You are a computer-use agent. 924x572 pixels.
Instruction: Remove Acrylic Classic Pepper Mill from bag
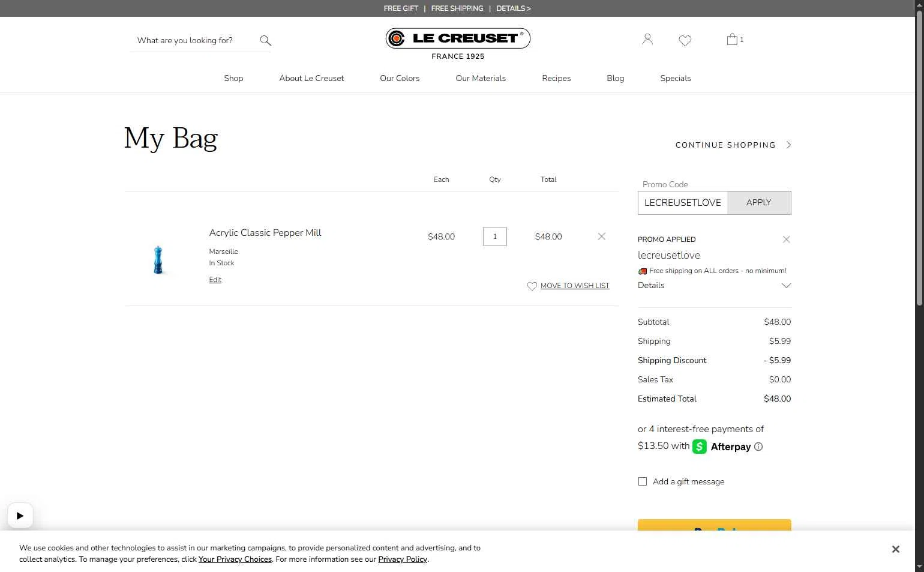pos(601,236)
